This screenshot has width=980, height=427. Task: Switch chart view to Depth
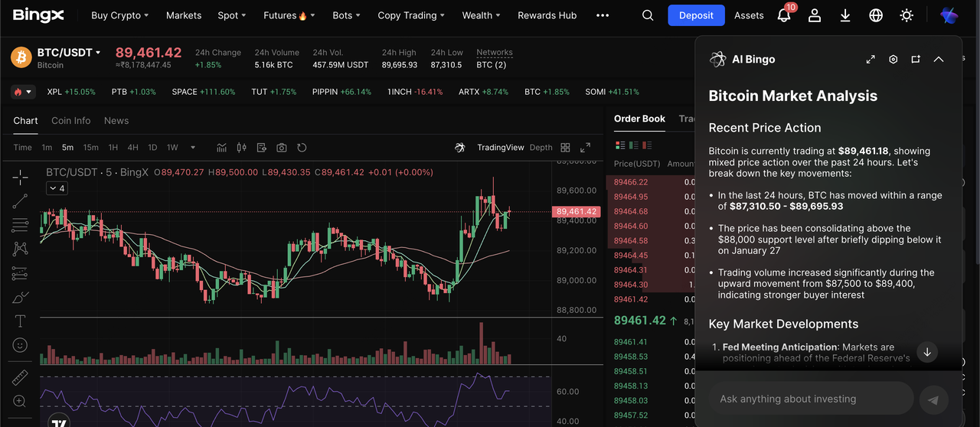[541, 148]
